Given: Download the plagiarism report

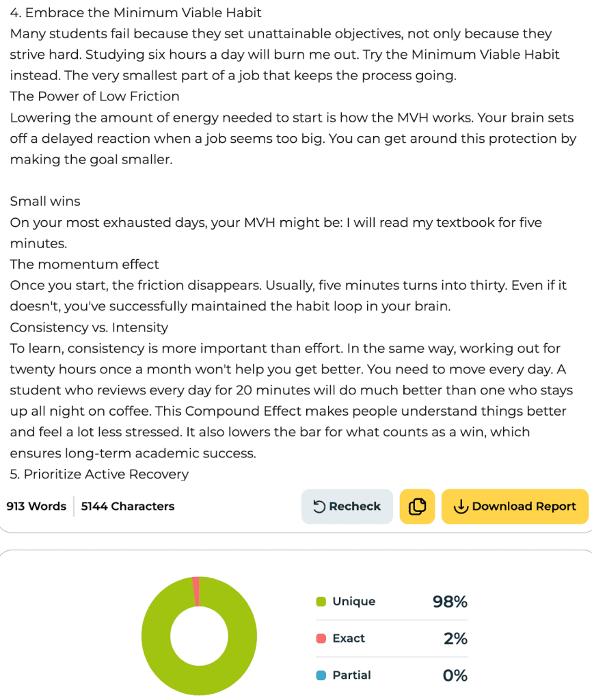Looking at the screenshot, I should [x=515, y=507].
